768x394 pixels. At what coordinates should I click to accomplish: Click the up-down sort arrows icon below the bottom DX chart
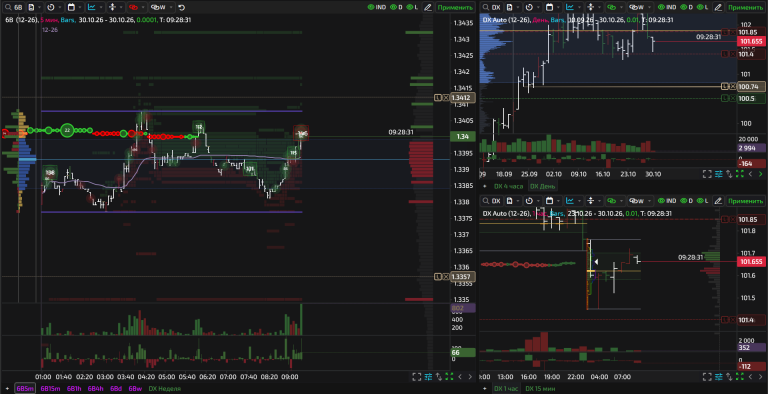click(729, 377)
